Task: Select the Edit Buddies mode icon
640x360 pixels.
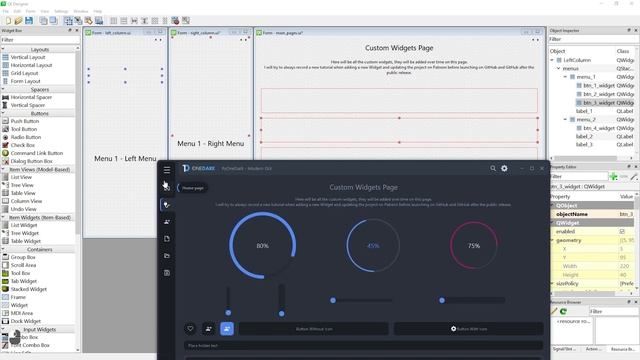Action: (x=89, y=20)
